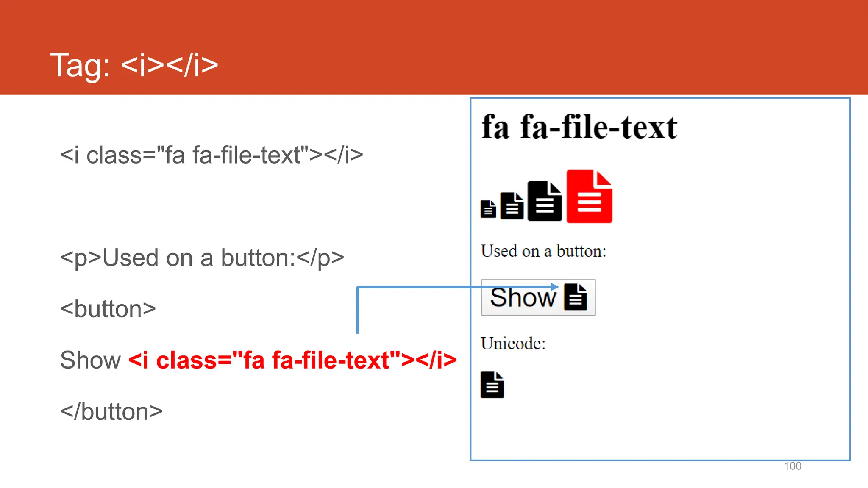Click the red file-text icon
Image resolution: width=868 pixels, height=488 pixels.
pos(589,196)
